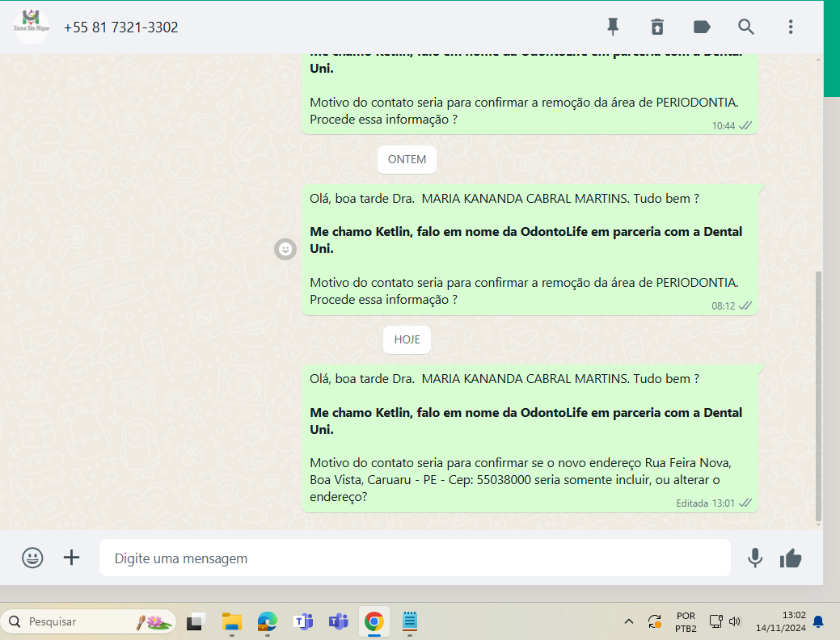Click the HOJE date badge
The image size is (840, 640).
coord(407,339)
